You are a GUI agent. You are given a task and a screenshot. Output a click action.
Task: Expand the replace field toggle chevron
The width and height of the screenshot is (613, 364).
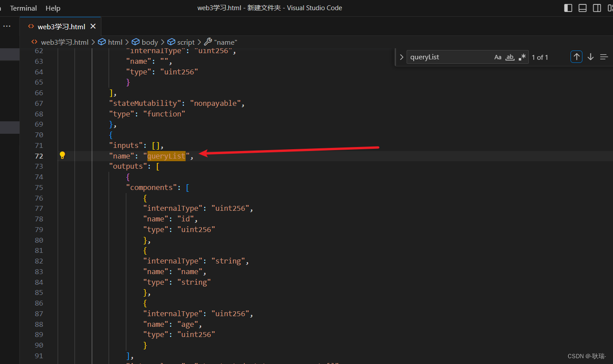[x=401, y=57]
